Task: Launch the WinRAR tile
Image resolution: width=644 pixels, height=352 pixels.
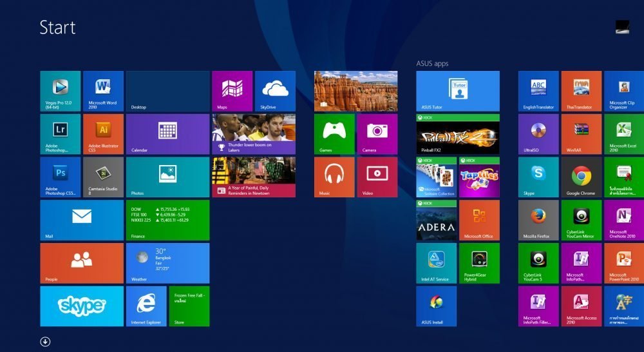Action: [582, 134]
